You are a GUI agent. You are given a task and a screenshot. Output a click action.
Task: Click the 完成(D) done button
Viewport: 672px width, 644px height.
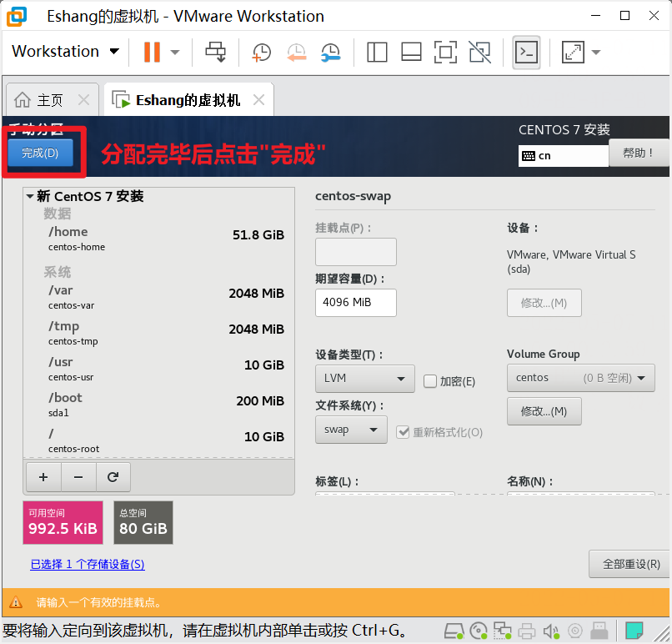[40, 153]
